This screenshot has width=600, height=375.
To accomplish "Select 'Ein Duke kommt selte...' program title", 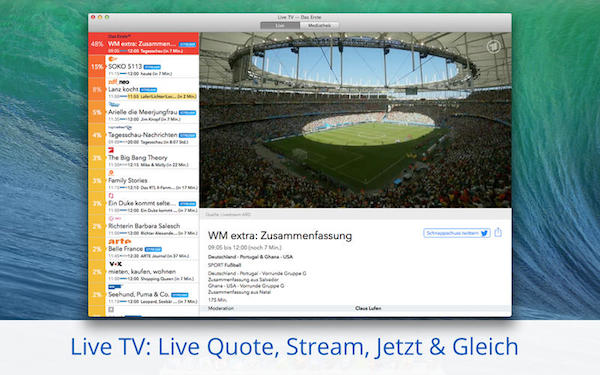I will [x=142, y=203].
